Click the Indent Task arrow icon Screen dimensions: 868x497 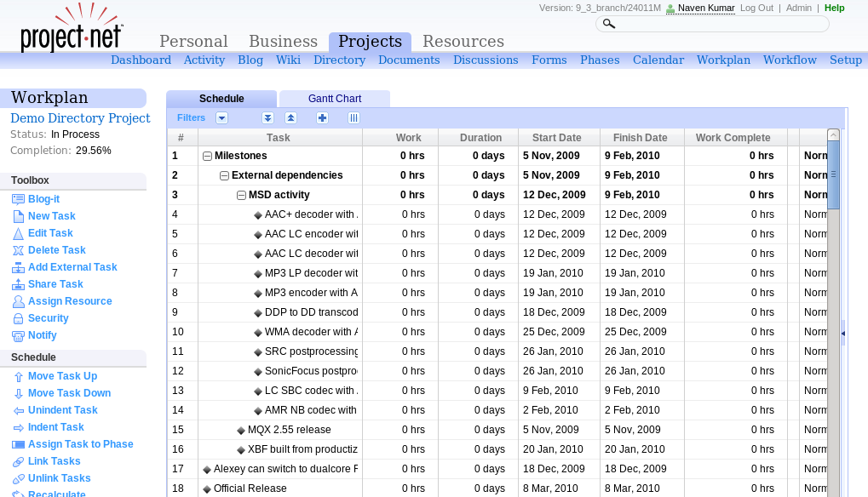18,427
